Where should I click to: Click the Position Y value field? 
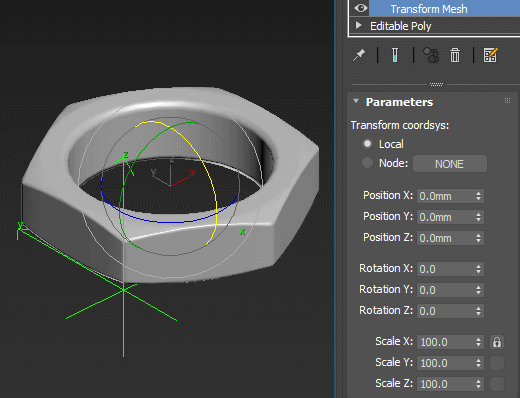pos(446,217)
